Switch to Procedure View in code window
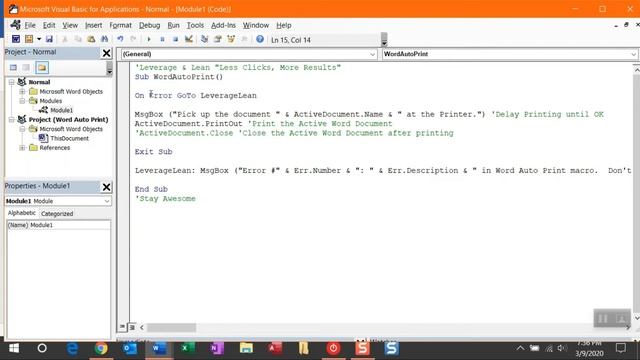Viewport: 640px width, 360px height. [122, 327]
